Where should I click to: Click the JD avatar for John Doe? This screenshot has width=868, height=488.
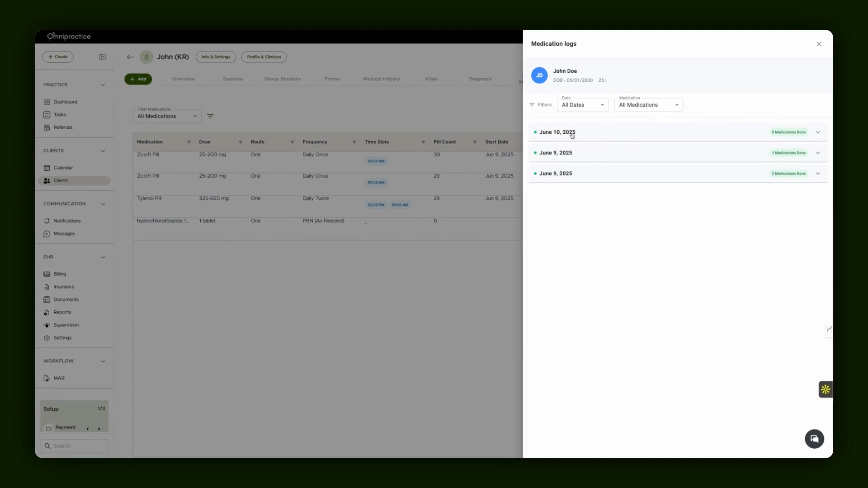[x=539, y=75]
